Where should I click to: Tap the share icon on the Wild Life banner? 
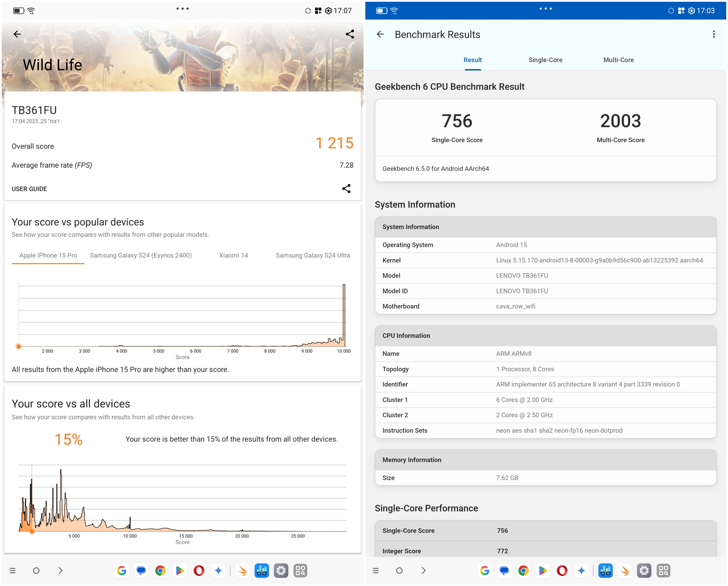pyautogui.click(x=350, y=34)
